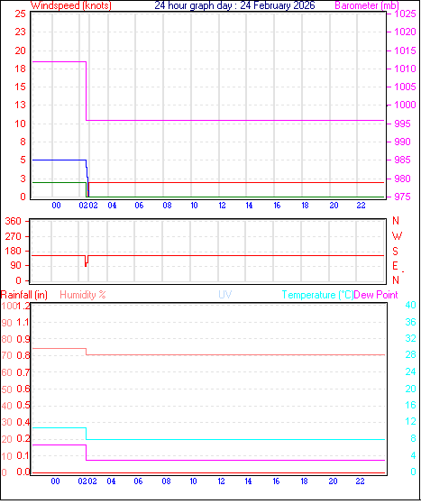This screenshot has height=504, width=421.
Task: Click the red 25 windspeed scale value
Action: pyautogui.click(x=20, y=14)
